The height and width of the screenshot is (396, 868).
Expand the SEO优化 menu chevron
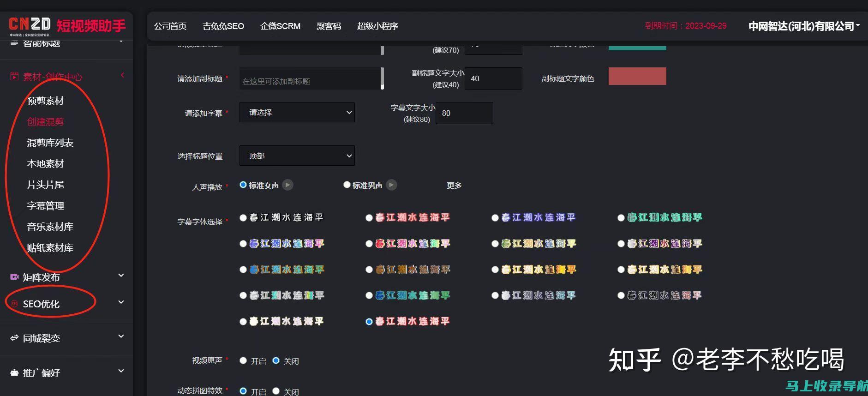coord(121,302)
